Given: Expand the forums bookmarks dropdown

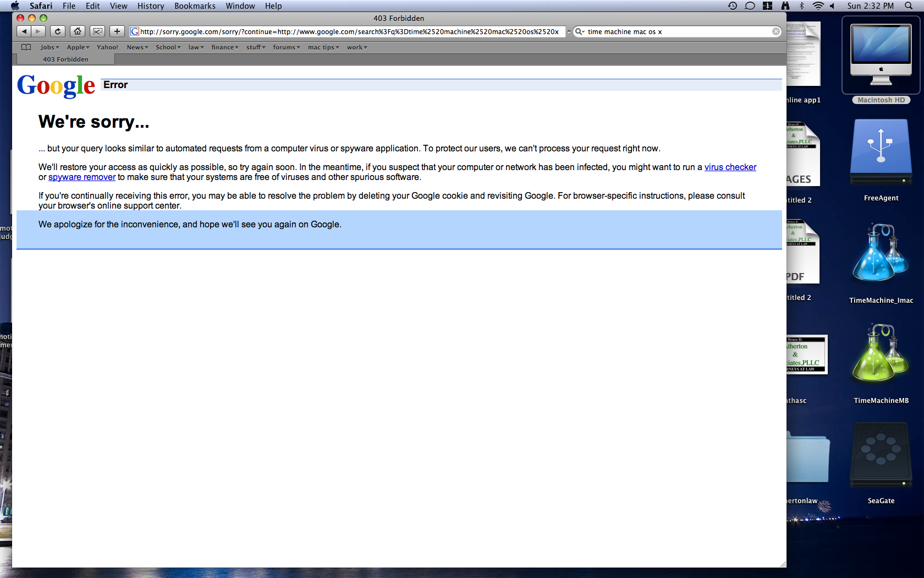Looking at the screenshot, I should 287,47.
